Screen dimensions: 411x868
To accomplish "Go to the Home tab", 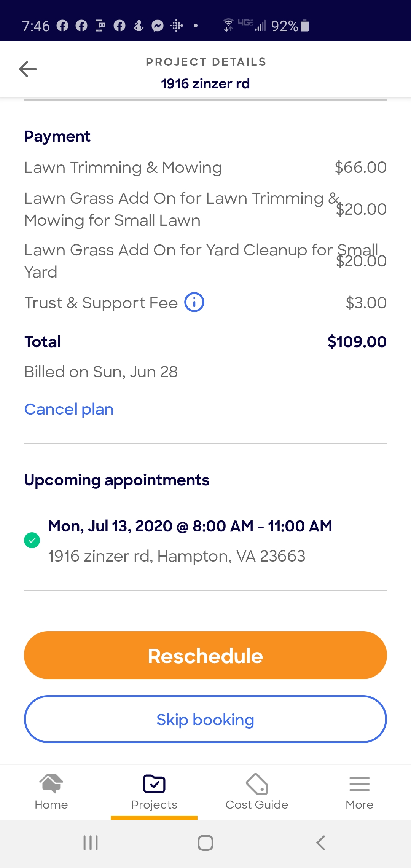I will pos(51,791).
